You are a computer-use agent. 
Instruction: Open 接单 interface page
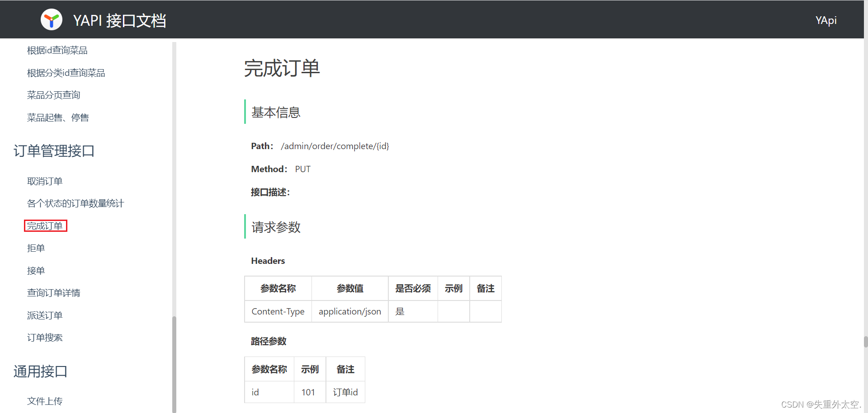36,271
